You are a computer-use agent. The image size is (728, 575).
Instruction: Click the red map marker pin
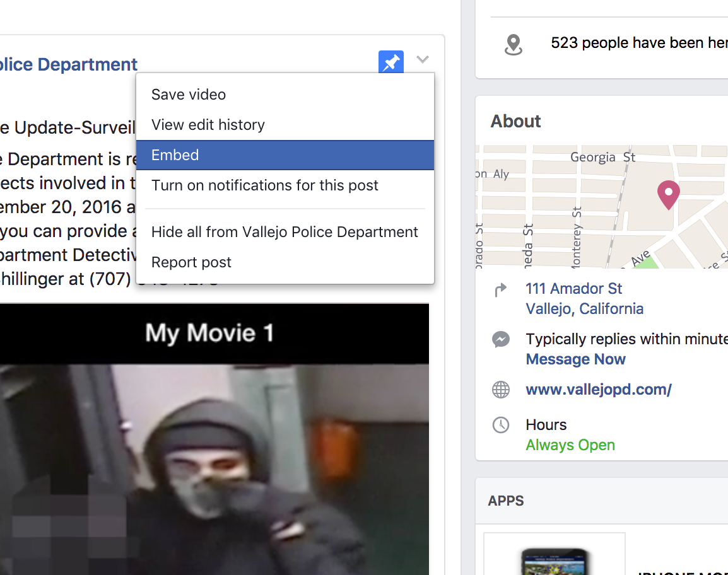tap(668, 194)
